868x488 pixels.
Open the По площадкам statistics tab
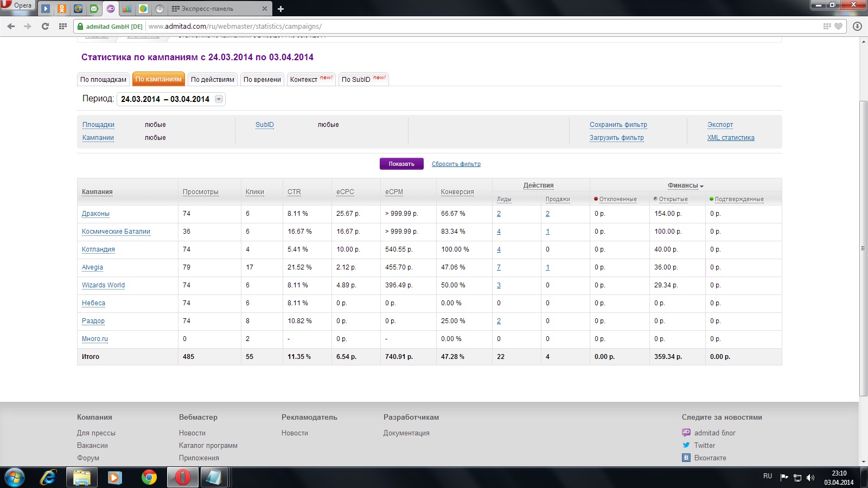tap(103, 79)
